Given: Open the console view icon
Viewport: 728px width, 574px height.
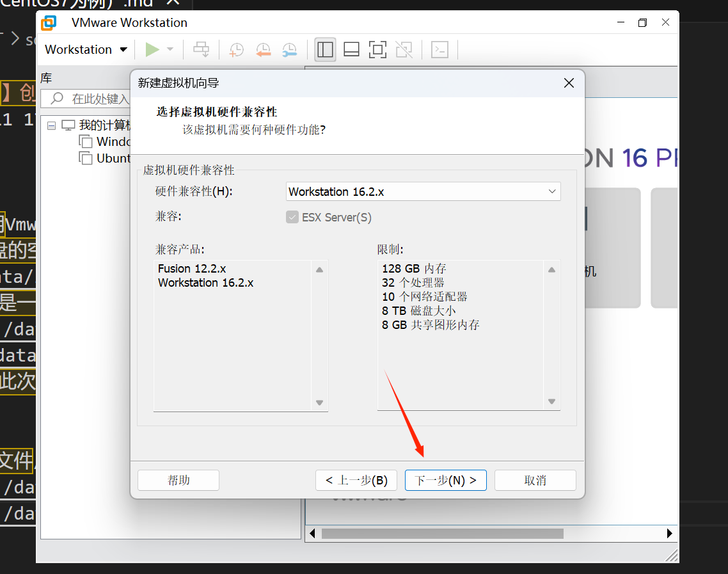Looking at the screenshot, I should tap(439, 49).
